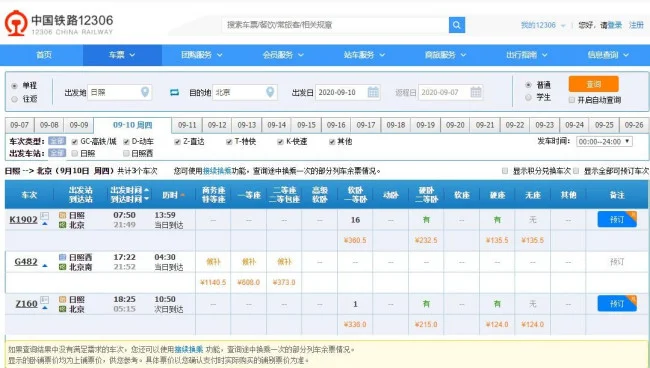Click the 登录 login link

[615, 25]
